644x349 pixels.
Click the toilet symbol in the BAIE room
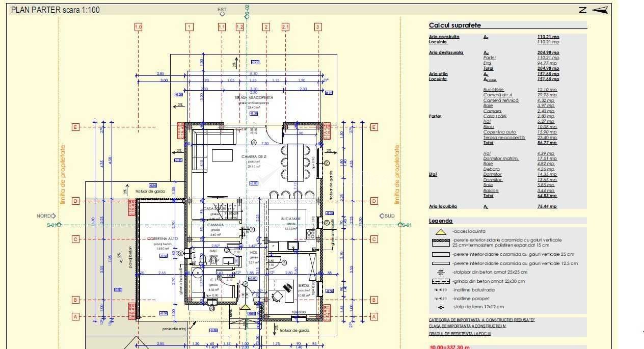click(x=203, y=260)
